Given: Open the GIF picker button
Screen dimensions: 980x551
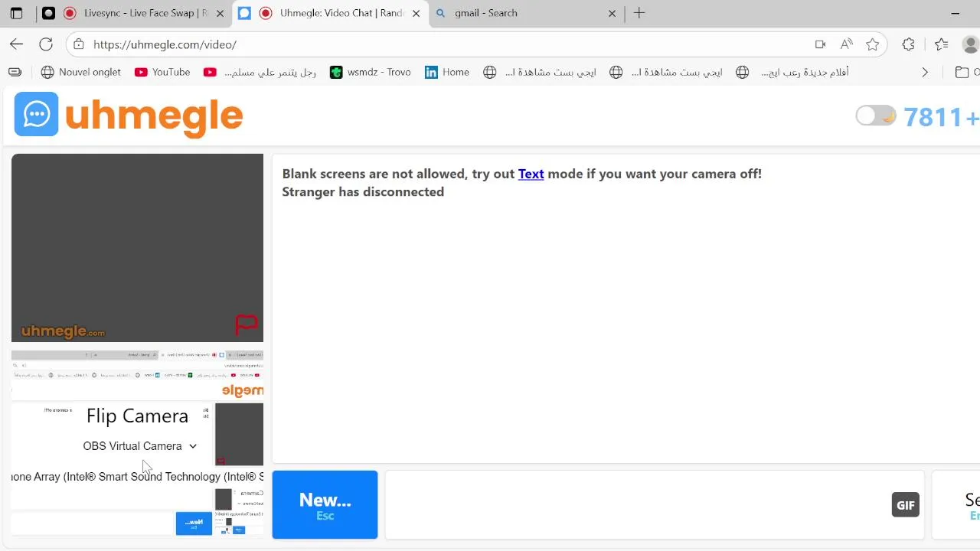Looking at the screenshot, I should [905, 505].
